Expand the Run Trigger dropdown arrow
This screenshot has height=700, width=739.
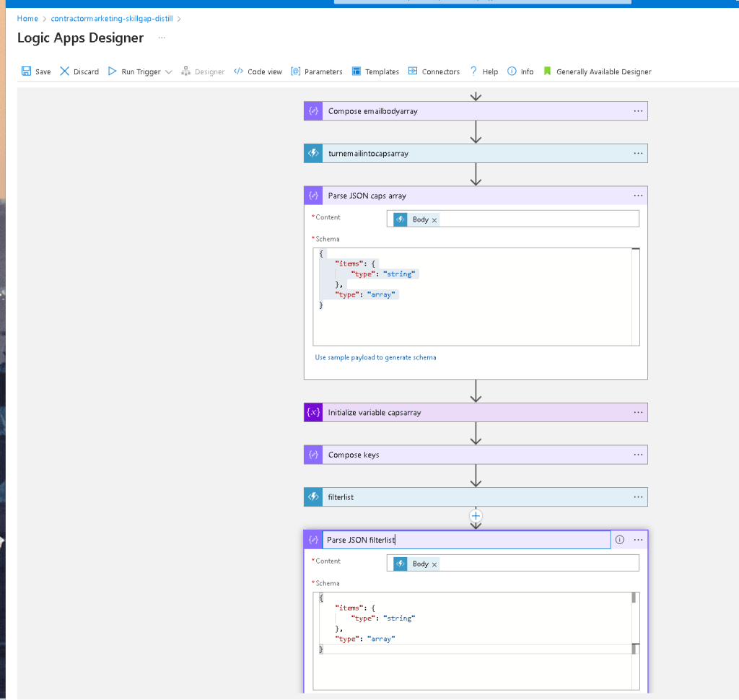click(169, 71)
